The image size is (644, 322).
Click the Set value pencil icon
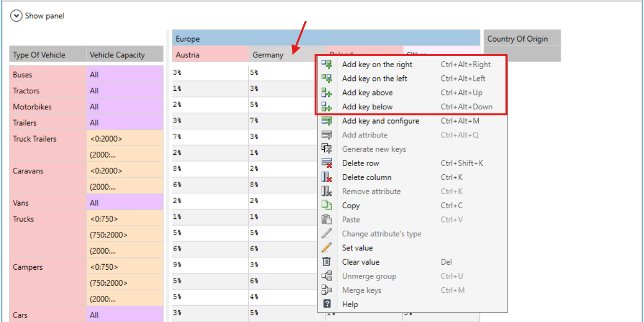[327, 248]
